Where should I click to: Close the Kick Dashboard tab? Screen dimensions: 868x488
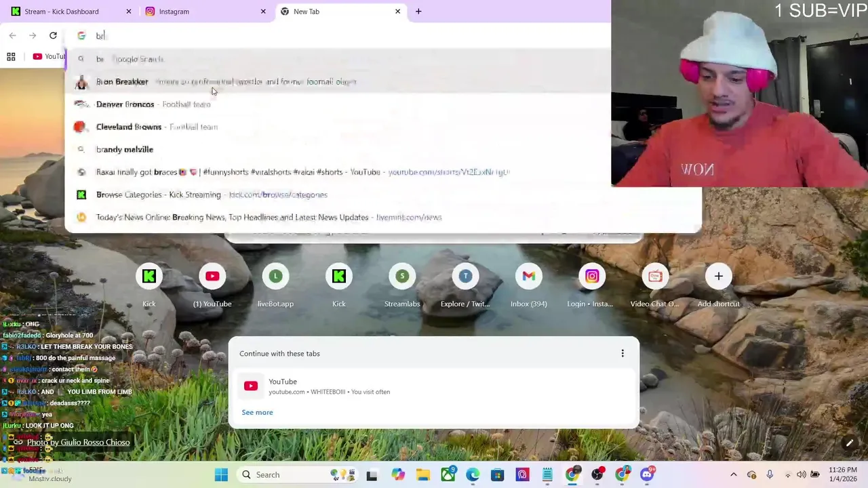129,12
